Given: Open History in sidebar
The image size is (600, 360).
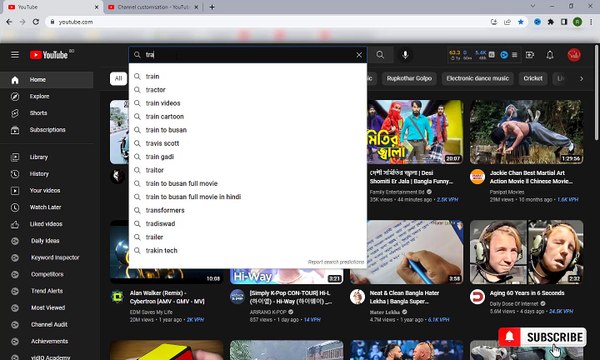Looking at the screenshot, I should 47,174.
